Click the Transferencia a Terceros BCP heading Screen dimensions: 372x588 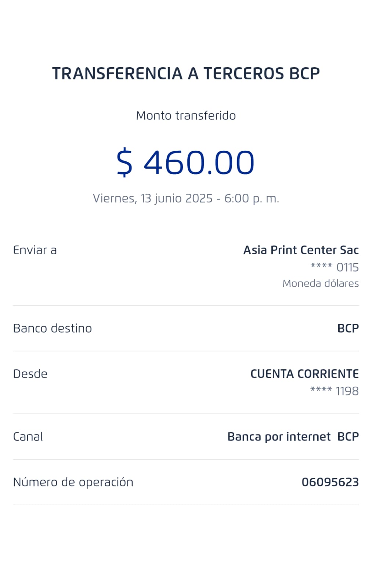pyautogui.click(x=186, y=73)
